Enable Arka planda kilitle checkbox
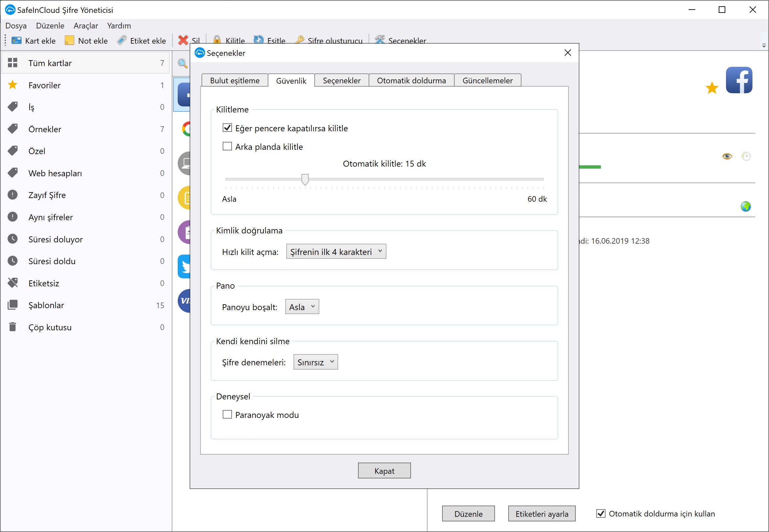The image size is (769, 532). point(227,147)
